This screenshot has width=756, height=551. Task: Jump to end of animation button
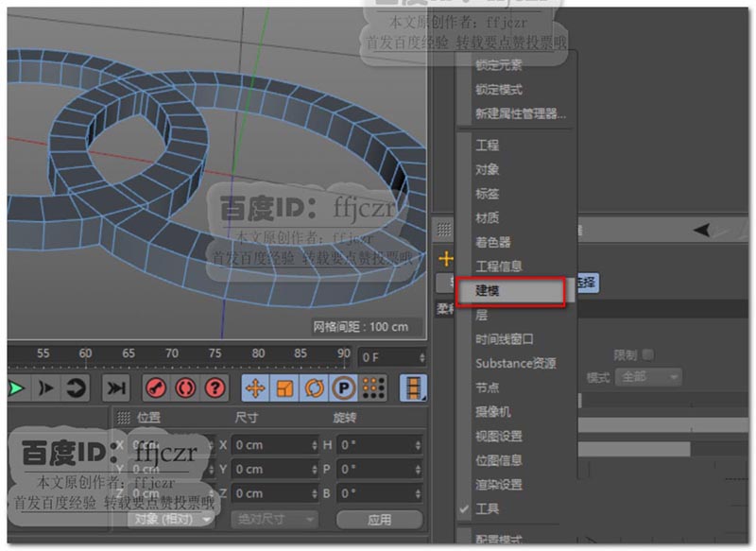pyautogui.click(x=115, y=388)
